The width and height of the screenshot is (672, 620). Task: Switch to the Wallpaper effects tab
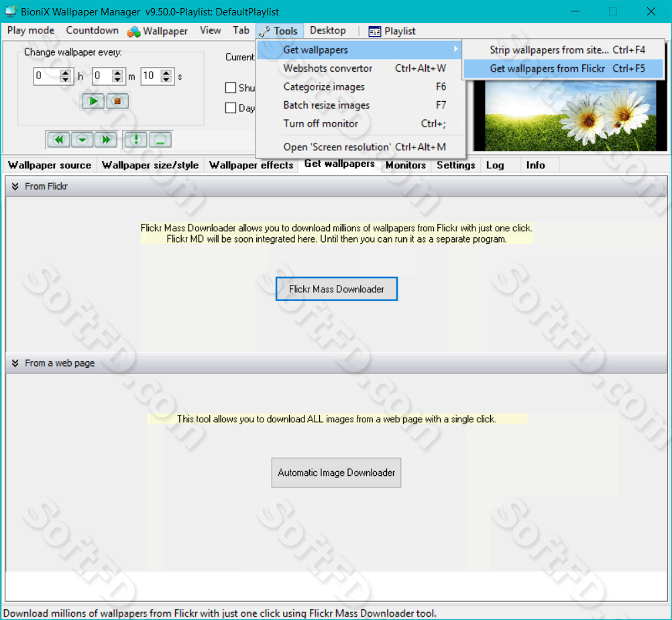click(251, 166)
